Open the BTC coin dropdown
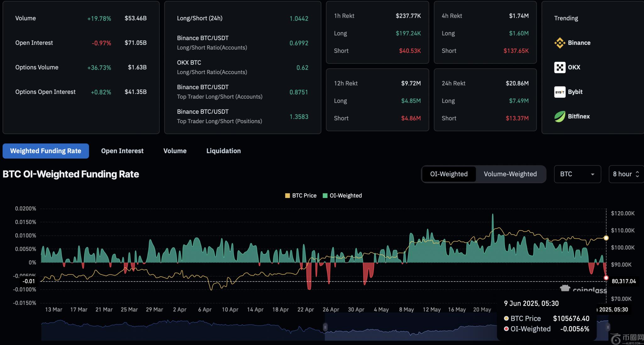Screen dimensions: 644x345 click(x=577, y=174)
